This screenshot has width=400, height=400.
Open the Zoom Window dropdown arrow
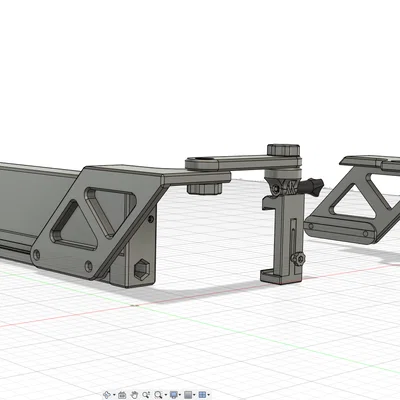point(166,395)
